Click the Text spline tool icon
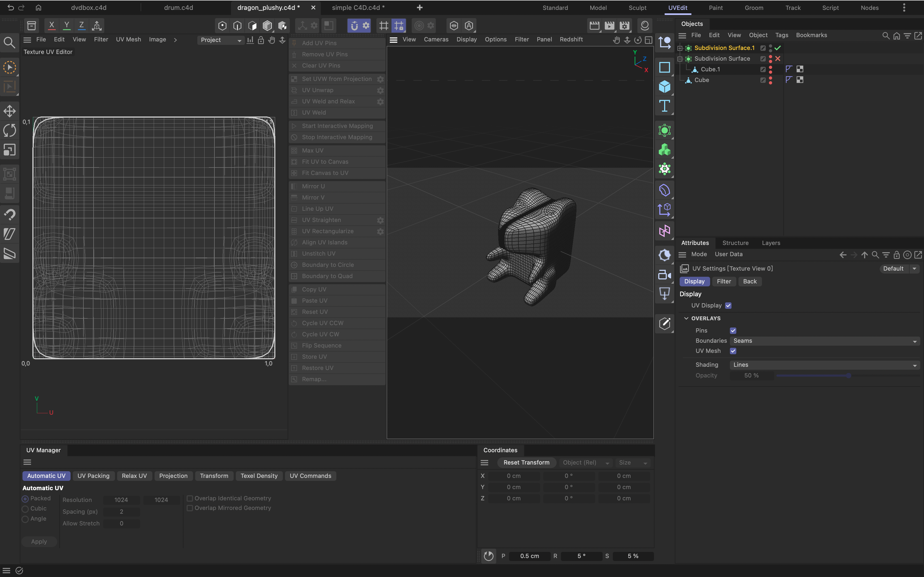This screenshot has height=577, width=924. tap(664, 106)
